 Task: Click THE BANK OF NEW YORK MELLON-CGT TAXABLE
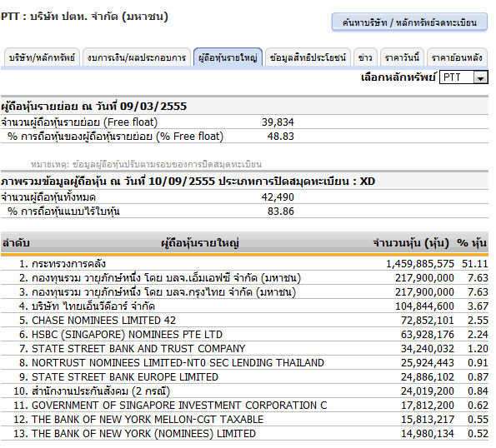pos(148,420)
